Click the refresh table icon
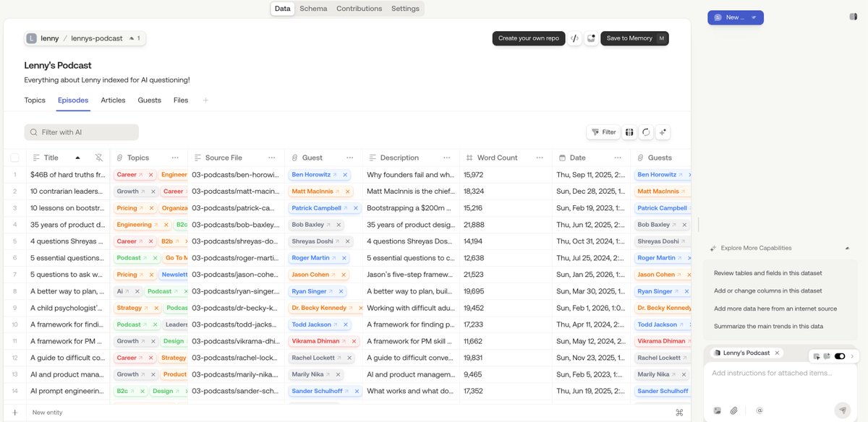This screenshot has width=868, height=422. click(646, 132)
